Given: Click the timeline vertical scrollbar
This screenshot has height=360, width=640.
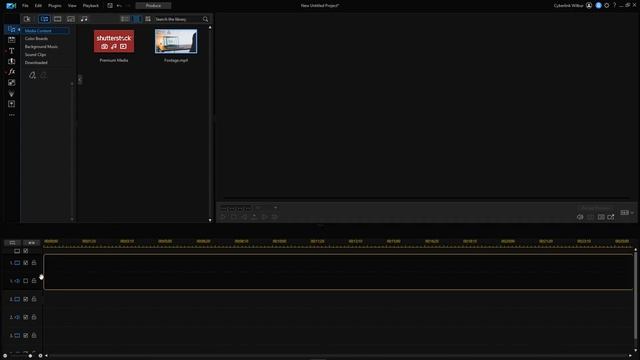Looking at the screenshot, I should [x=636, y=295].
